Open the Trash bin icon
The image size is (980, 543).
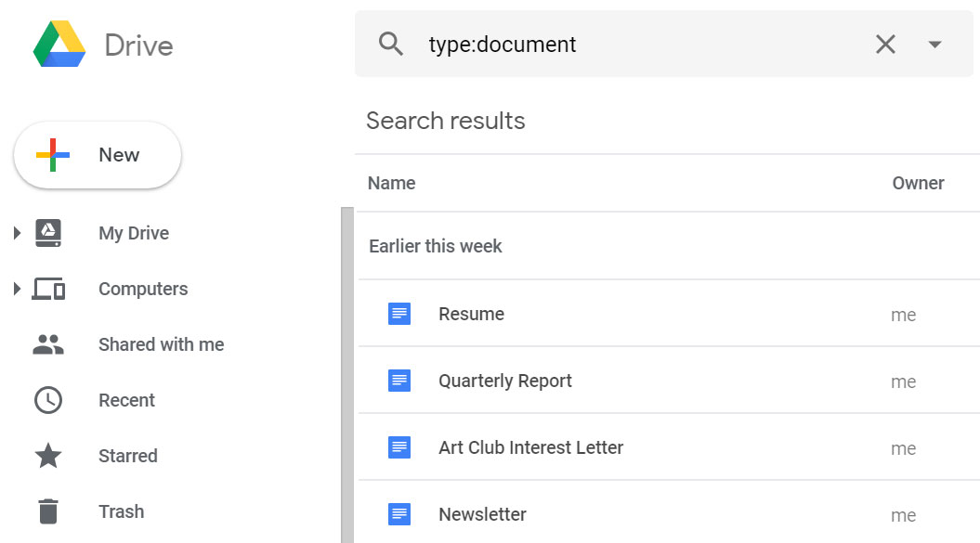tap(48, 511)
